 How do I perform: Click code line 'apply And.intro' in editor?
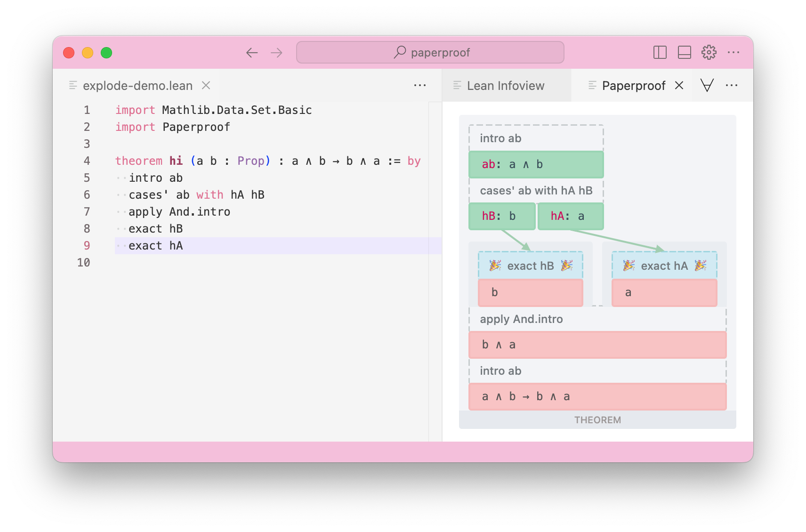click(x=179, y=212)
